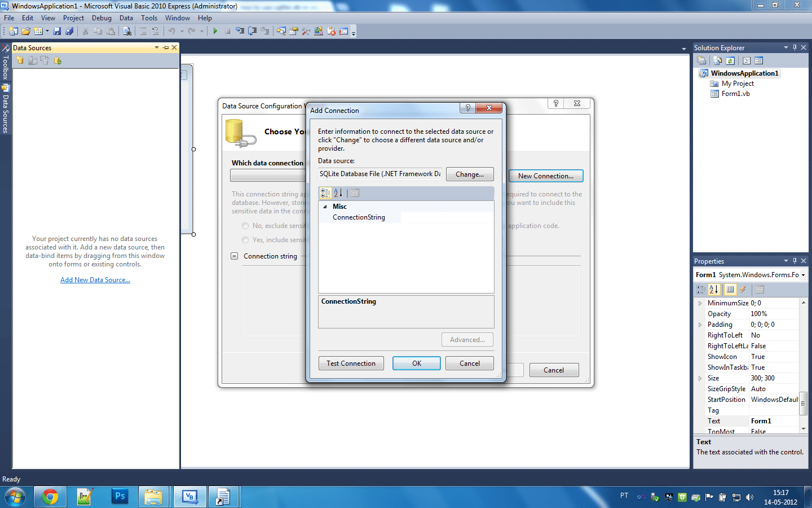Image resolution: width=812 pixels, height=508 pixels.
Task: Expand the Padding property
Action: click(x=700, y=325)
